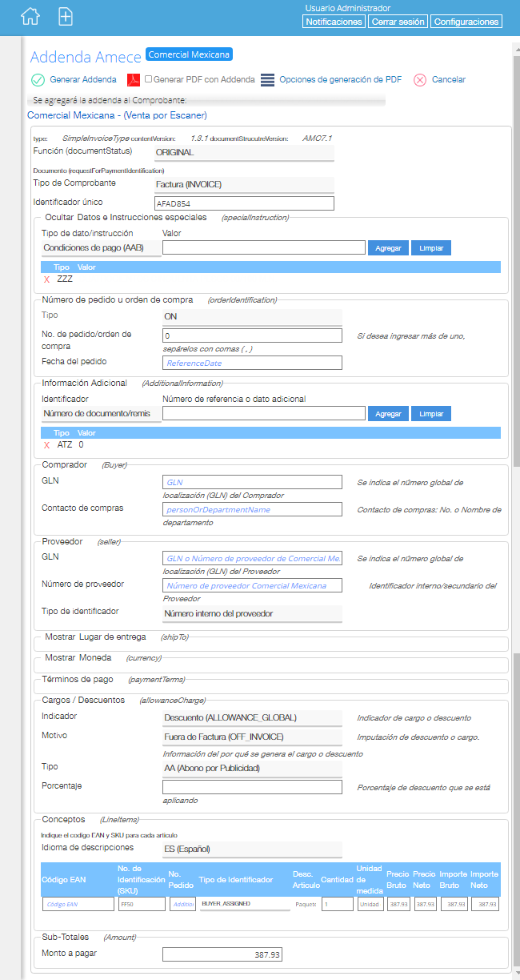520x980 pixels.
Task: Delete the ATZ additional info row
Action: [x=47, y=444]
